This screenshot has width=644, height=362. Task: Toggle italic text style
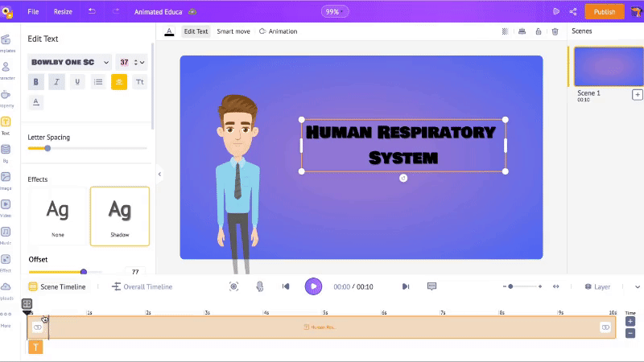tap(56, 81)
